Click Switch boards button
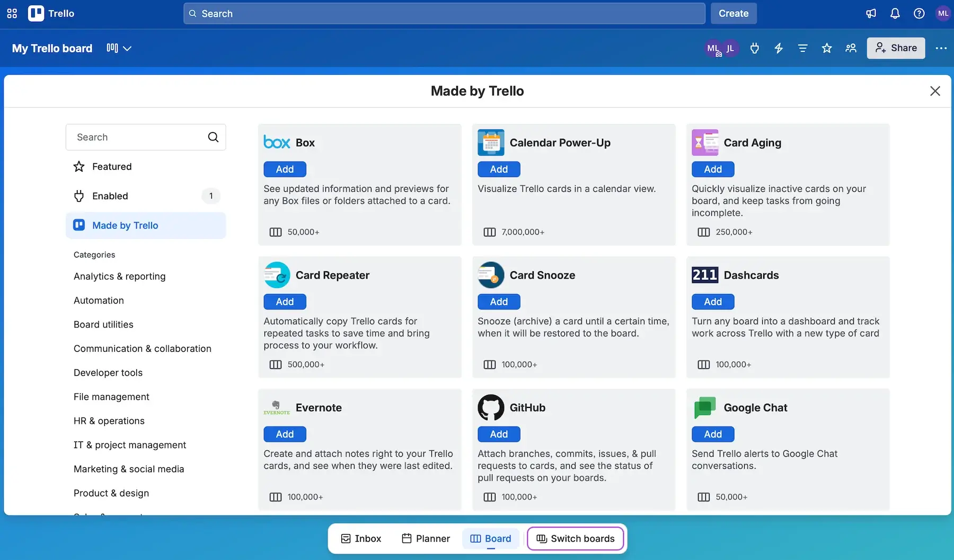The width and height of the screenshot is (954, 560). (x=576, y=539)
